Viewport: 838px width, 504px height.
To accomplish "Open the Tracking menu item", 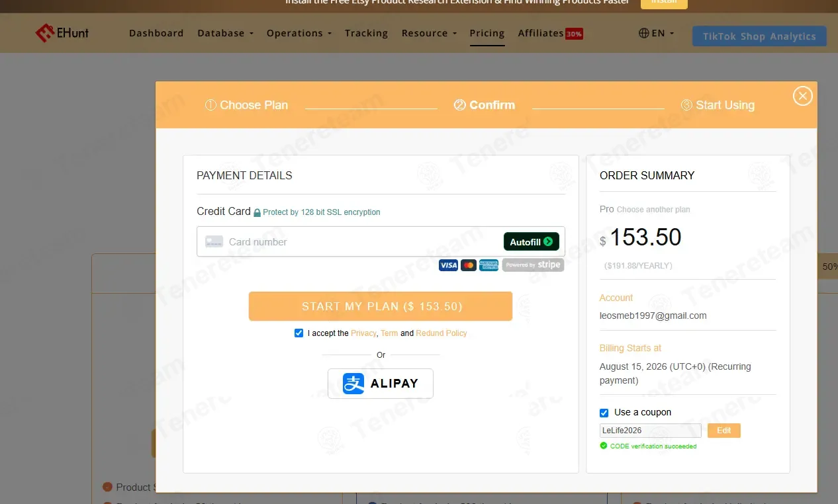I will point(366,33).
